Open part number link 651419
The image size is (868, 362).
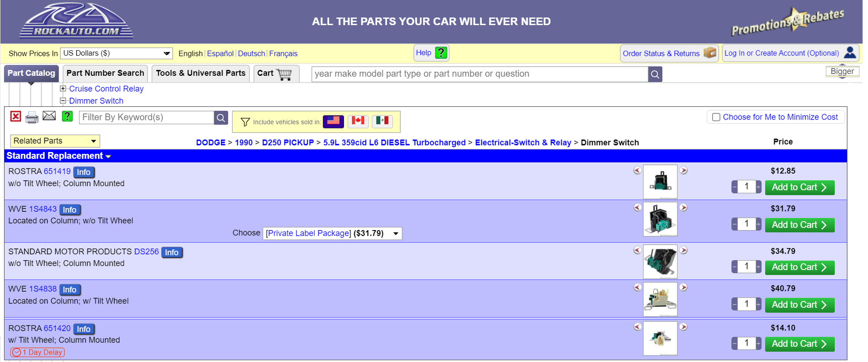(x=57, y=171)
